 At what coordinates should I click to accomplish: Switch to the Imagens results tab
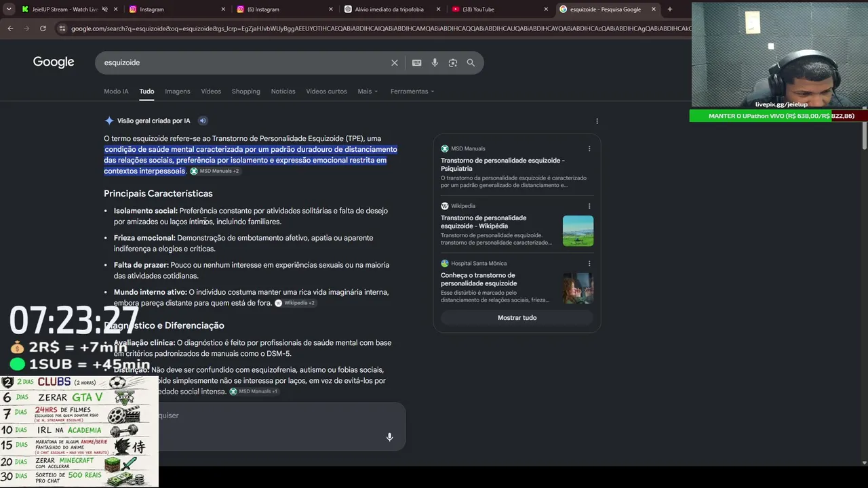point(178,91)
